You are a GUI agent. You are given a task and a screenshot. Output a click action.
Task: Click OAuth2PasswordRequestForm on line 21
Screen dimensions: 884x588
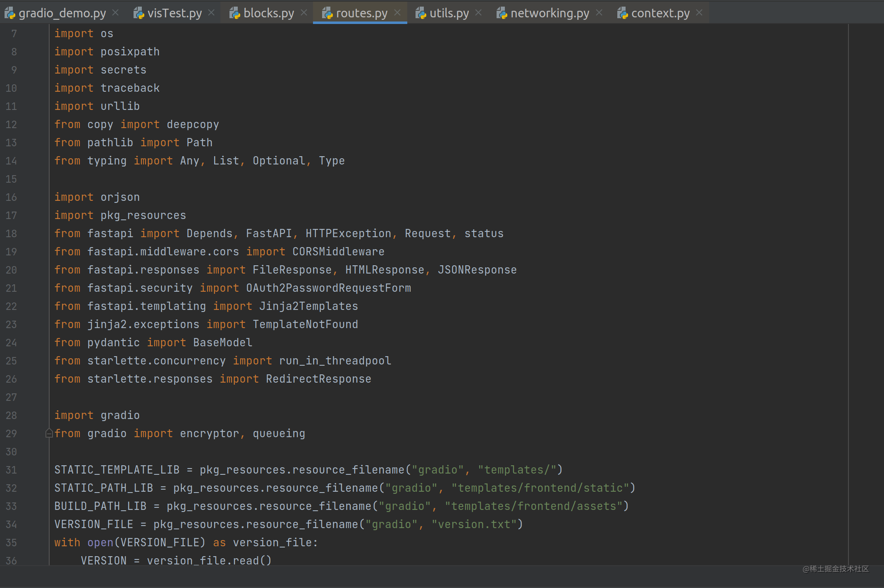(x=329, y=288)
